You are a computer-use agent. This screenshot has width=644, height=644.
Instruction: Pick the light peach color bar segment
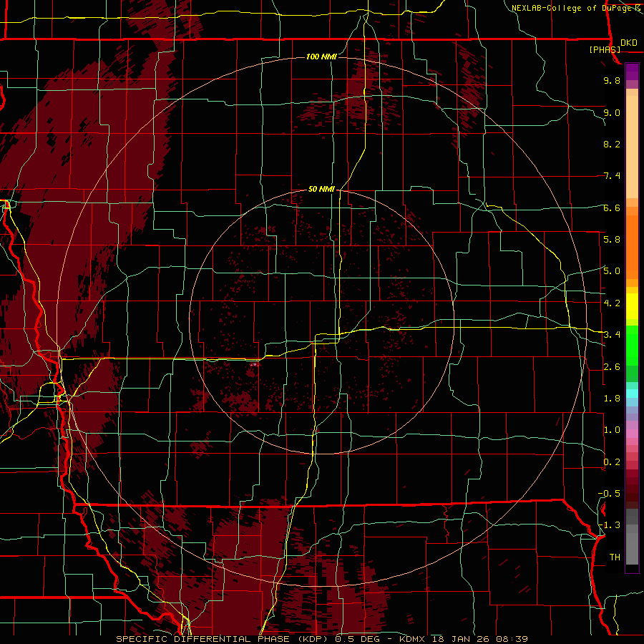pos(632,148)
